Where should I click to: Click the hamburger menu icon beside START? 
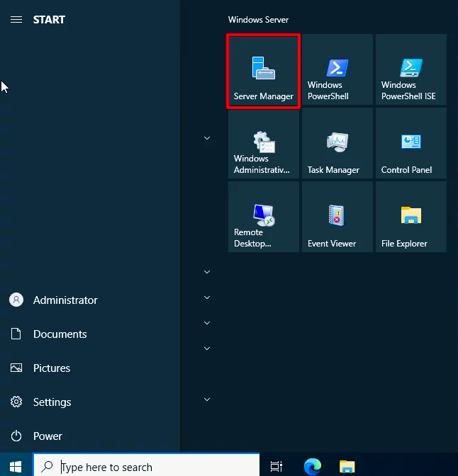pyautogui.click(x=16, y=20)
